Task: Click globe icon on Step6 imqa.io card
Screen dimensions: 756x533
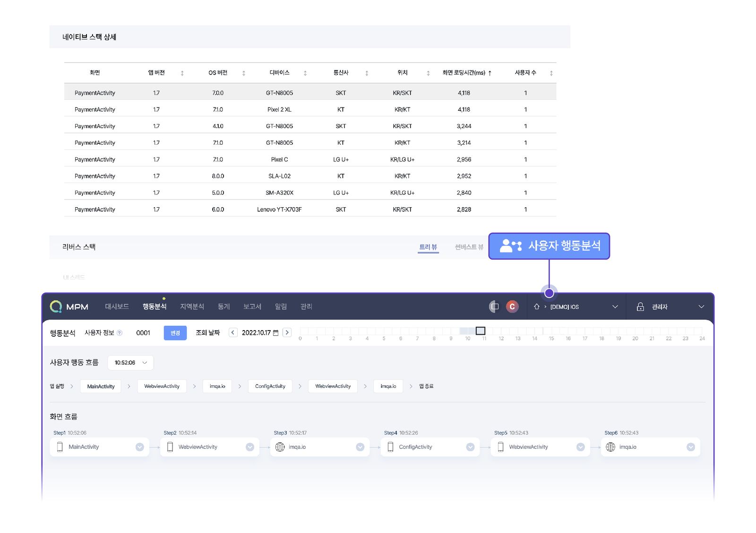Action: tap(610, 447)
